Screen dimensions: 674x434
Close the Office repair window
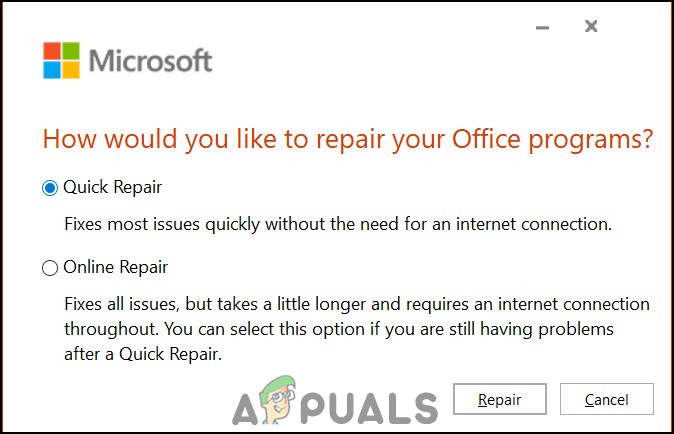pos(591,27)
